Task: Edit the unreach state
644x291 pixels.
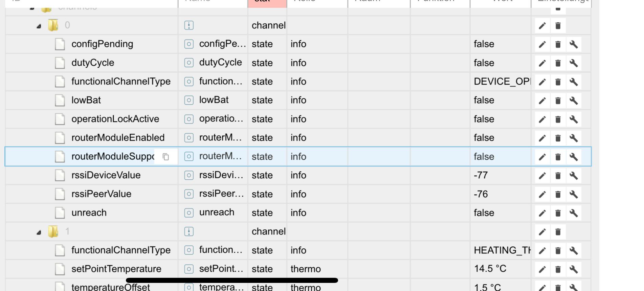Action: 542,213
